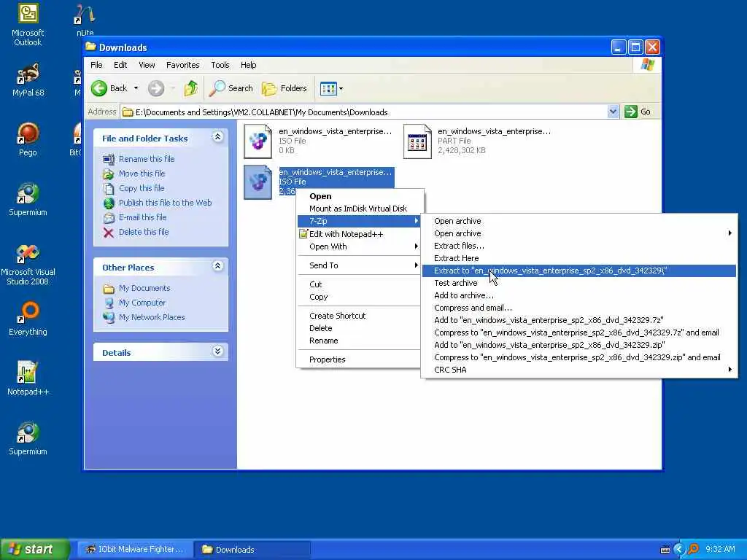Click Rename this file link

point(146,159)
